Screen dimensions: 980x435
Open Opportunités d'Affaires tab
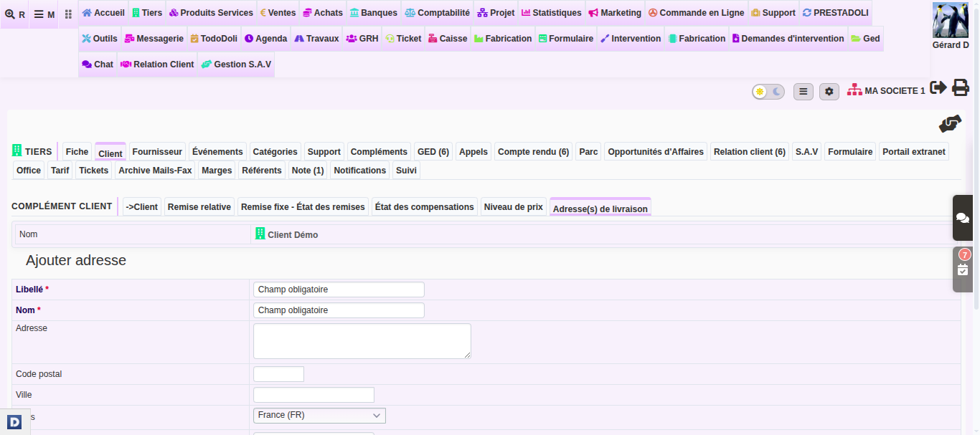[x=656, y=151]
